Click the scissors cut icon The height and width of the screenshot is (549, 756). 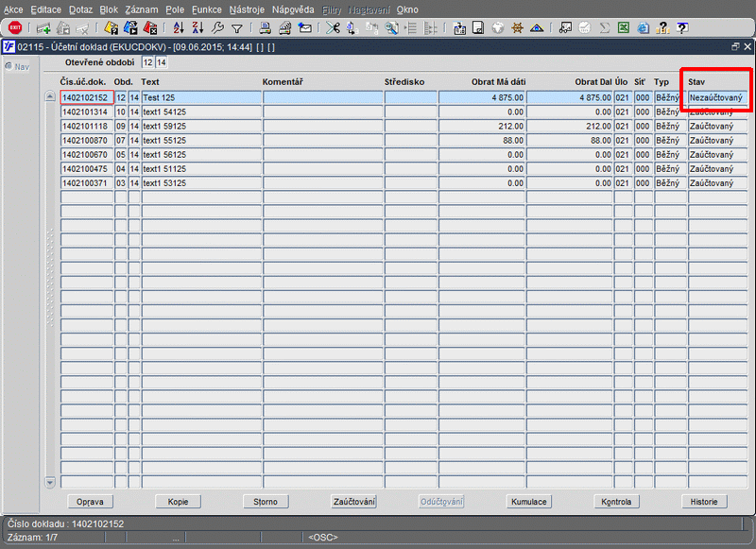(x=333, y=28)
